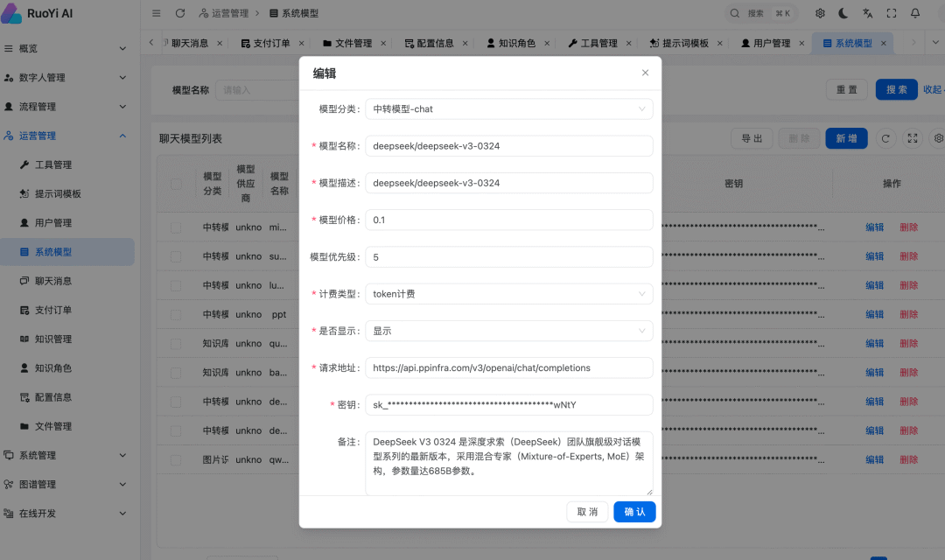Click the language translation icon
945x560 pixels.
(867, 13)
